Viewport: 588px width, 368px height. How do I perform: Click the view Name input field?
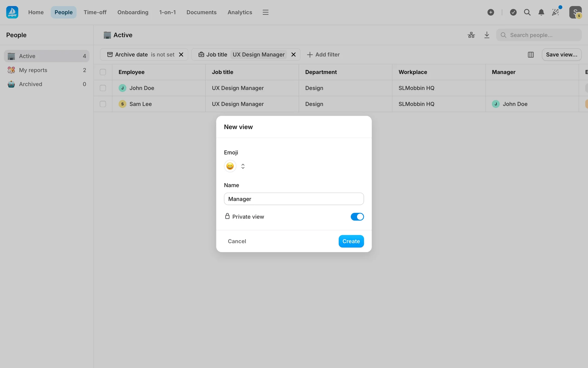tap(294, 199)
